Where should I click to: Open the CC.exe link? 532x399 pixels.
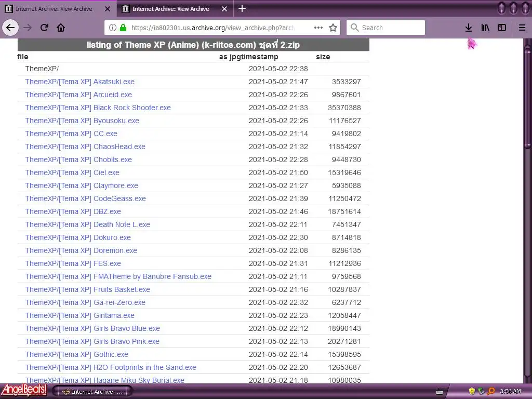click(71, 134)
